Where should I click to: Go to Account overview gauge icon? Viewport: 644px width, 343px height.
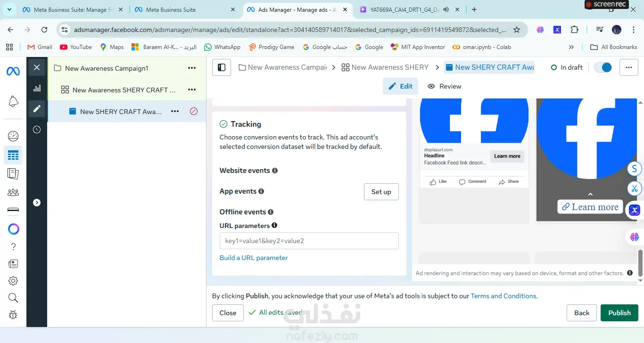(x=13, y=136)
